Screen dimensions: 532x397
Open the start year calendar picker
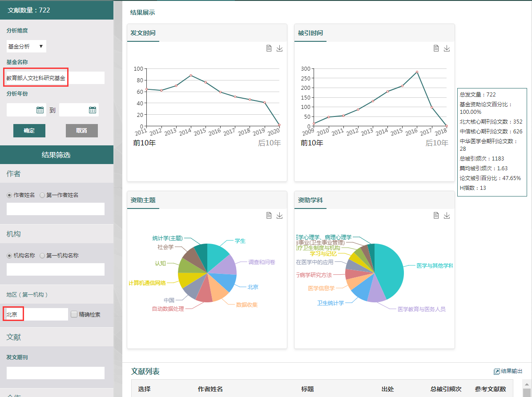[40, 110]
